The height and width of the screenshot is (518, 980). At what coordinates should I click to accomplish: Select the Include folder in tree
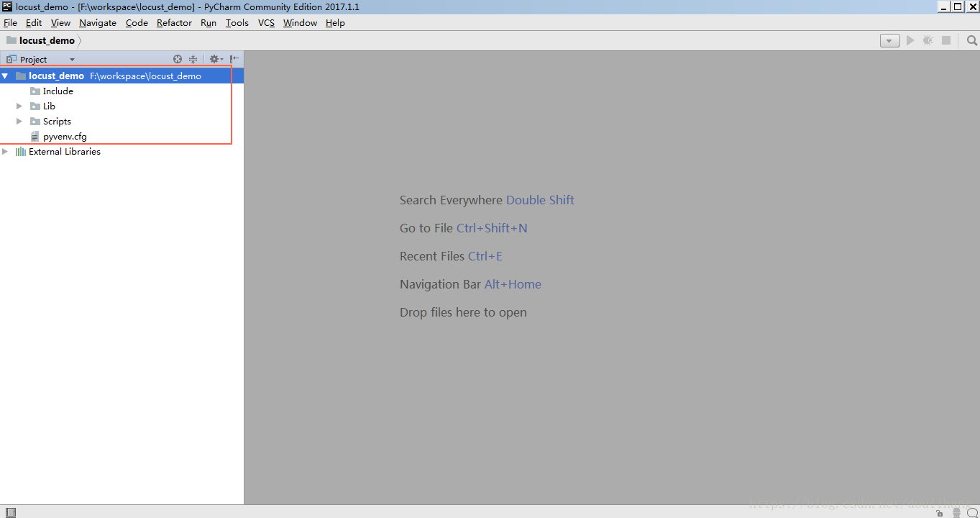tap(58, 91)
